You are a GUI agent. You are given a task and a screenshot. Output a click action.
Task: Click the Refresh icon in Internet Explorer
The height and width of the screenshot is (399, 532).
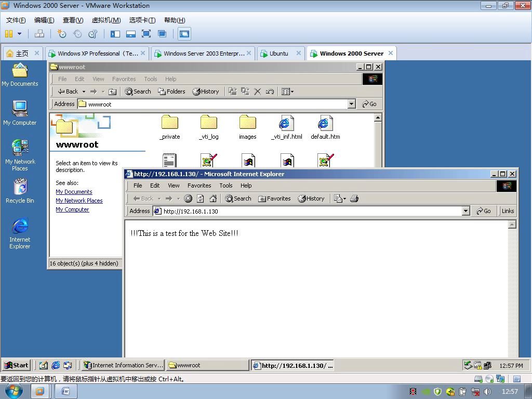coord(201,198)
